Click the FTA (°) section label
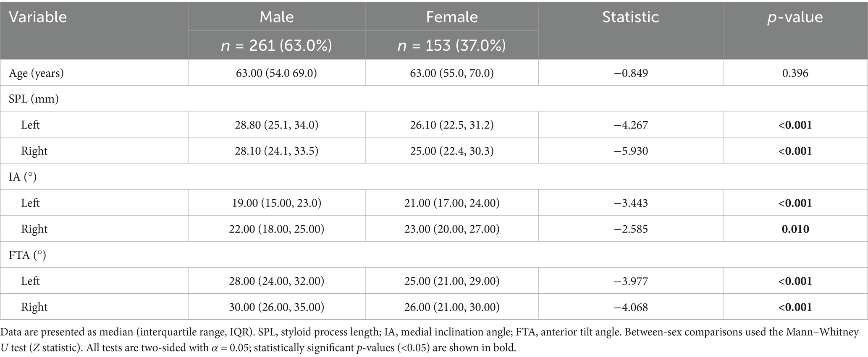Image resolution: width=868 pixels, height=357 pixels. [x=27, y=255]
